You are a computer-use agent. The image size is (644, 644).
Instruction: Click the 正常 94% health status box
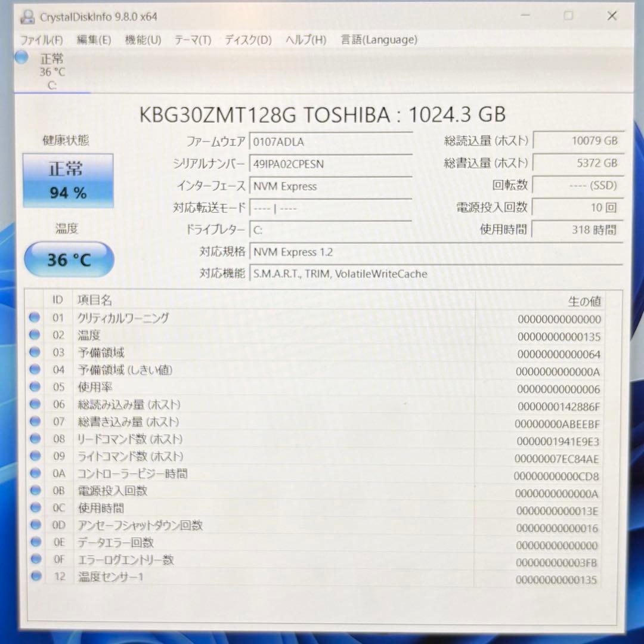68,179
